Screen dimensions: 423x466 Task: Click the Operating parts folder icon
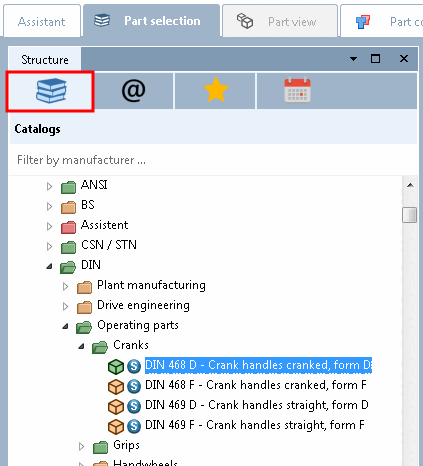click(84, 327)
